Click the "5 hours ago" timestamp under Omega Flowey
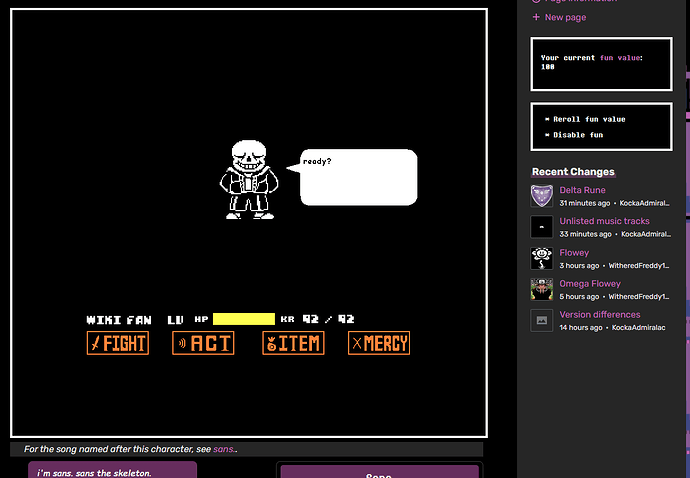The height and width of the screenshot is (478, 690). point(579,297)
